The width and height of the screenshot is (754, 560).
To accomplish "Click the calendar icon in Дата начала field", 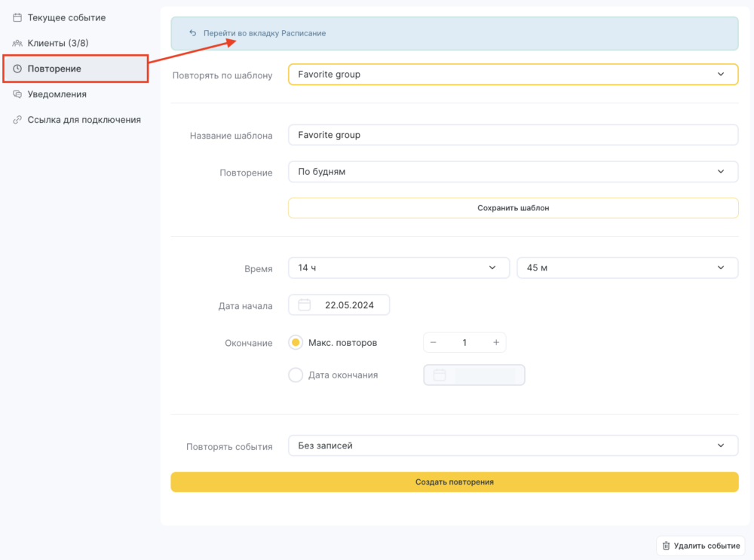I will tap(305, 304).
